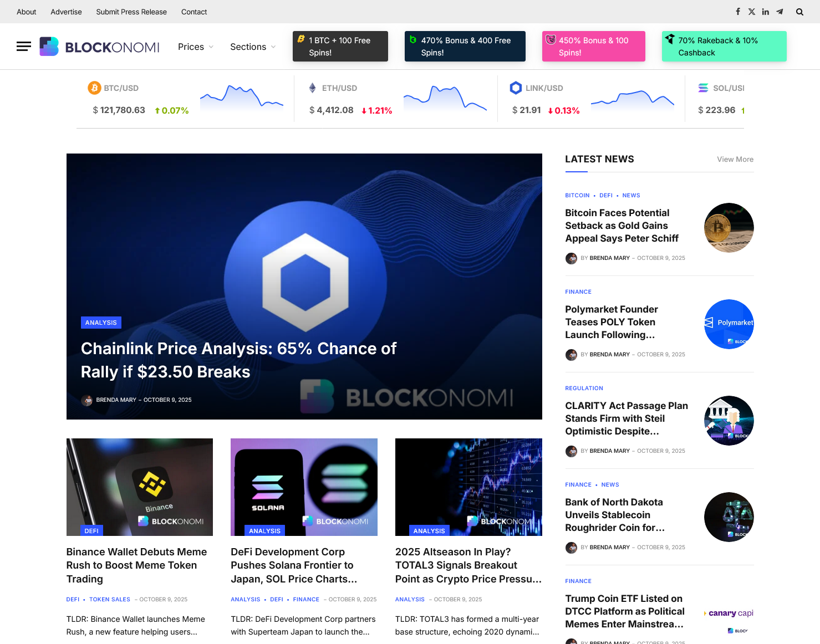The width and height of the screenshot is (820, 644).
Task: Open the Sections dropdown
Action: [x=248, y=47]
